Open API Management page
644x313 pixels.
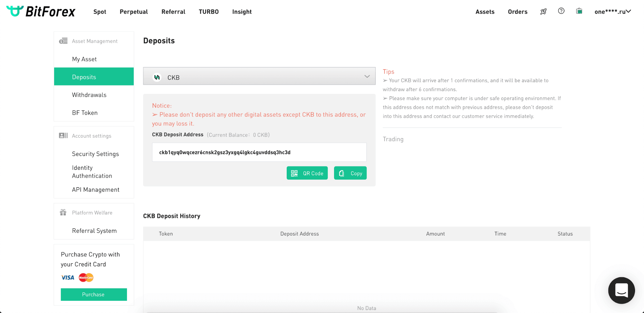96,190
